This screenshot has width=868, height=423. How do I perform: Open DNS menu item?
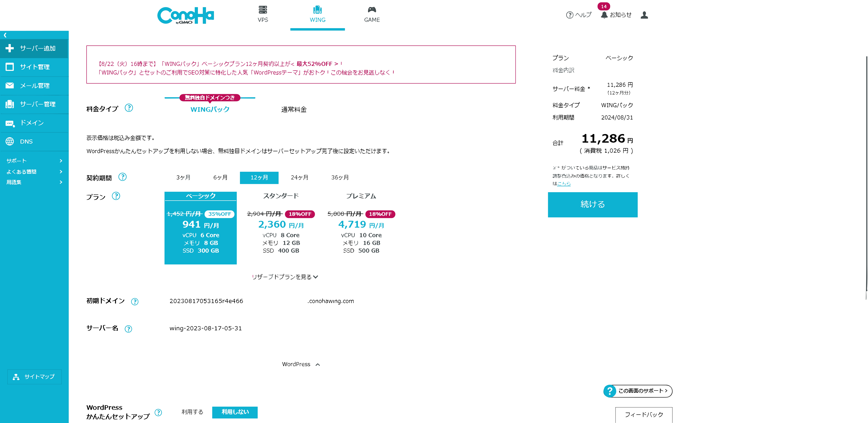point(34,141)
